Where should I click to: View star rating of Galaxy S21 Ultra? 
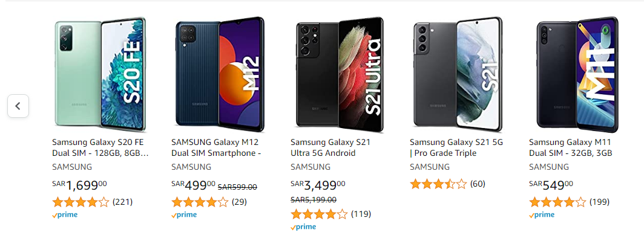pos(319,214)
